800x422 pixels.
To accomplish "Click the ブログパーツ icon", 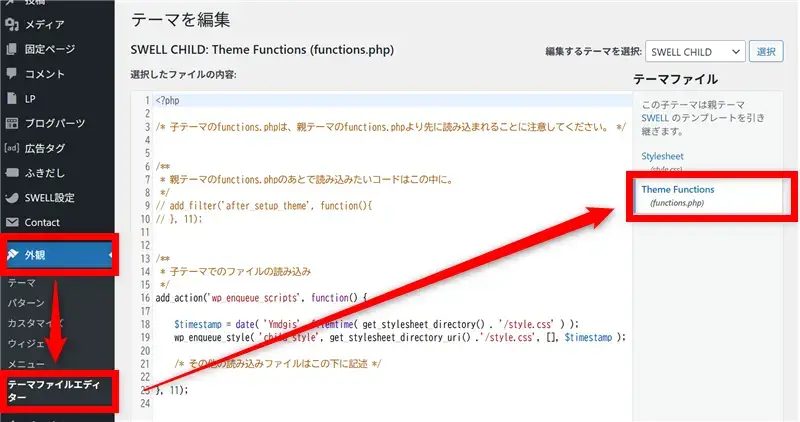I will 12,123.
